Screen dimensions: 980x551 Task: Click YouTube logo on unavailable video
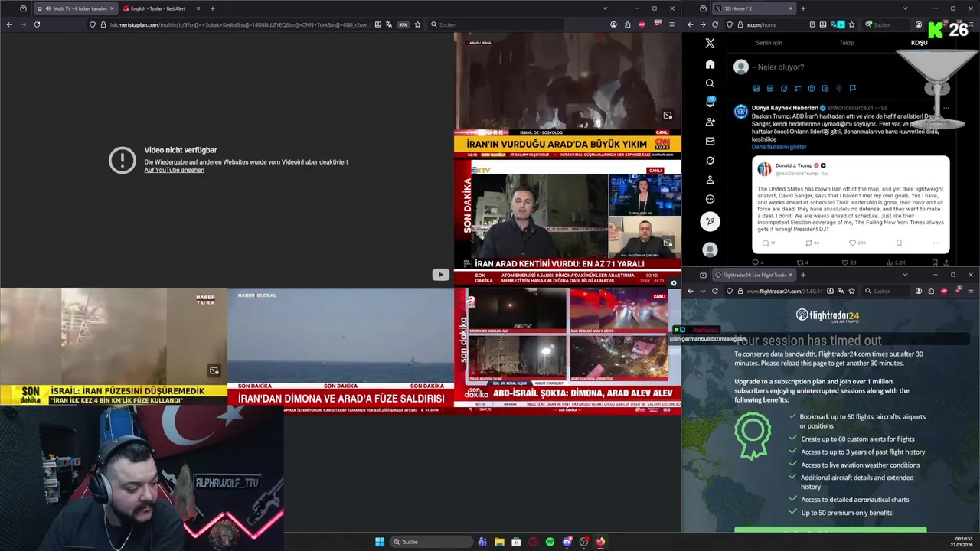(x=440, y=275)
